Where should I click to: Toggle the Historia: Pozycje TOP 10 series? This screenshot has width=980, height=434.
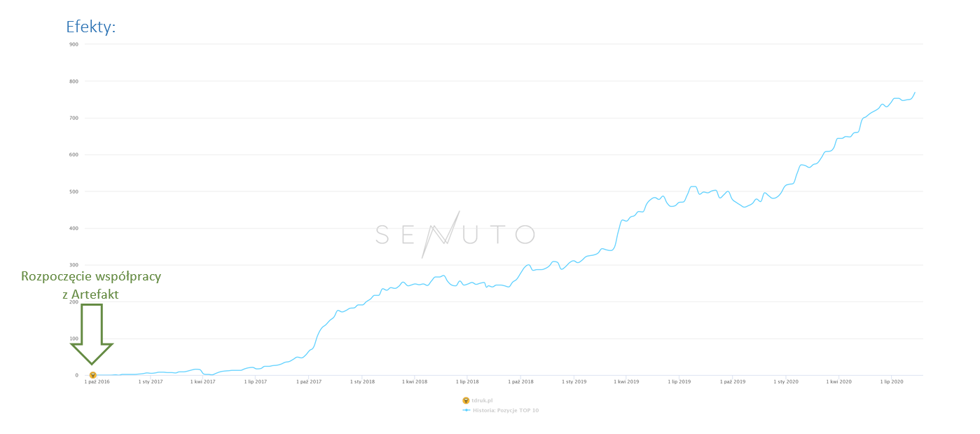coord(506,410)
